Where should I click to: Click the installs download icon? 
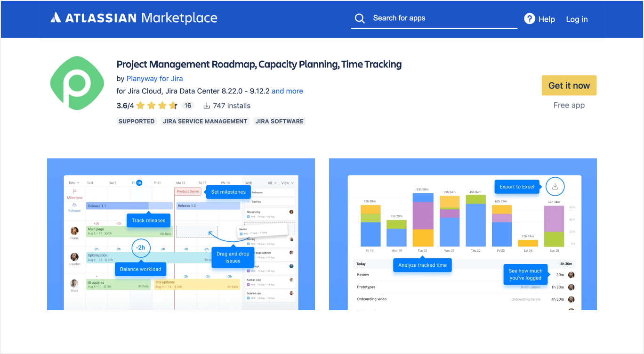tap(207, 106)
